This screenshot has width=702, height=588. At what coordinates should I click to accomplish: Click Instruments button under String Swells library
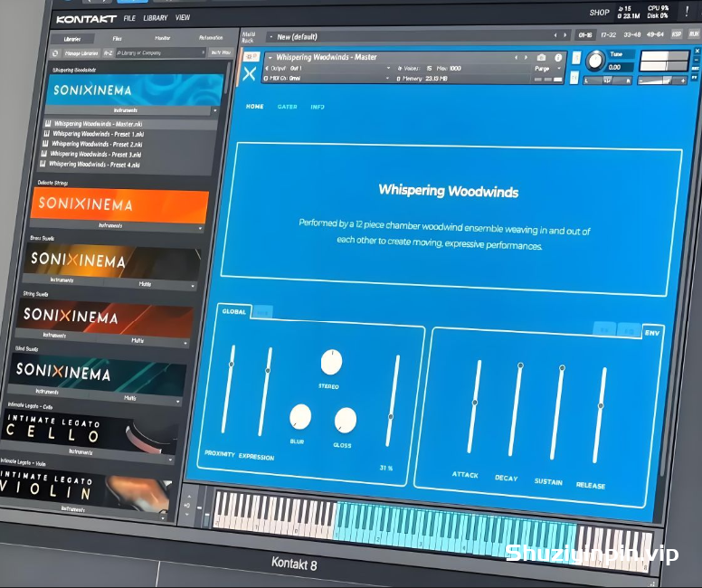(x=55, y=335)
